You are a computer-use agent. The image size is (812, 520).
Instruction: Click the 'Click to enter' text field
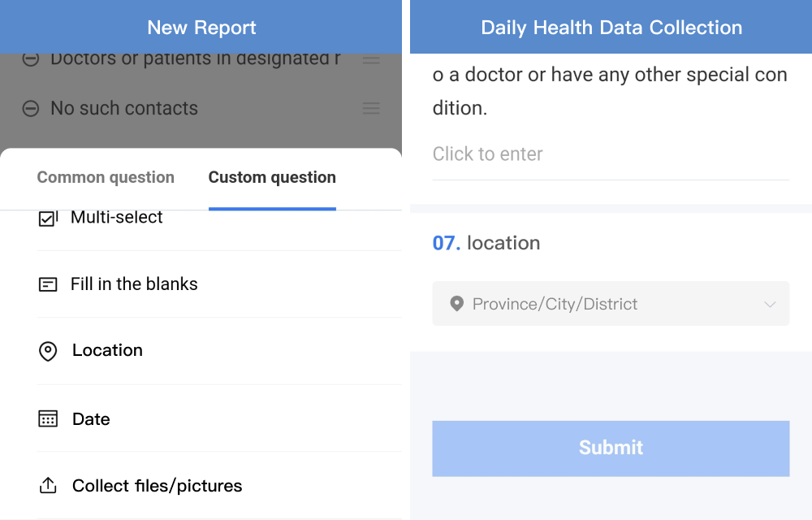[611, 154]
